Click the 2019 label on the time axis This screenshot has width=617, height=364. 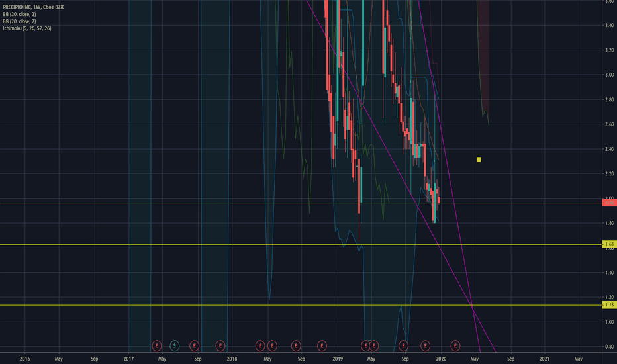338,359
